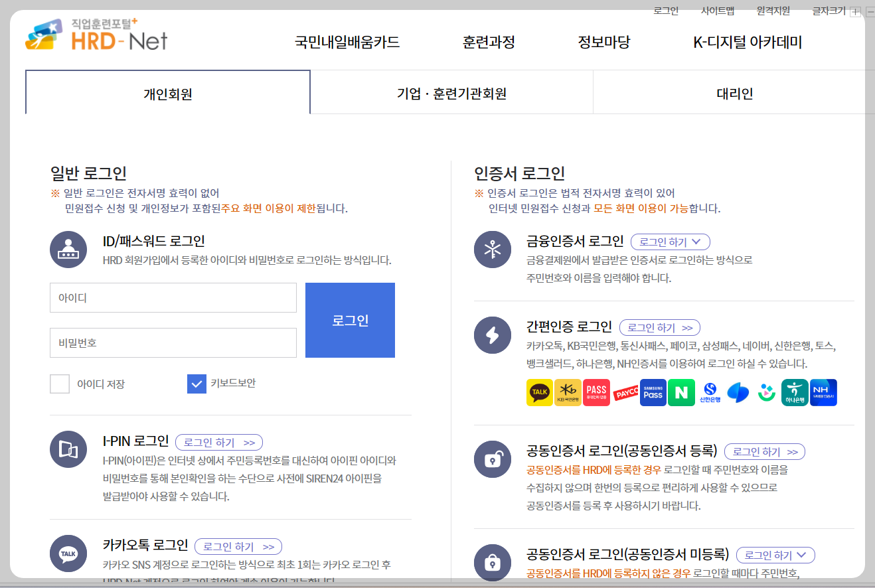The height and width of the screenshot is (588, 875).
Task: Click the 글자크기 label
Action: point(829,11)
